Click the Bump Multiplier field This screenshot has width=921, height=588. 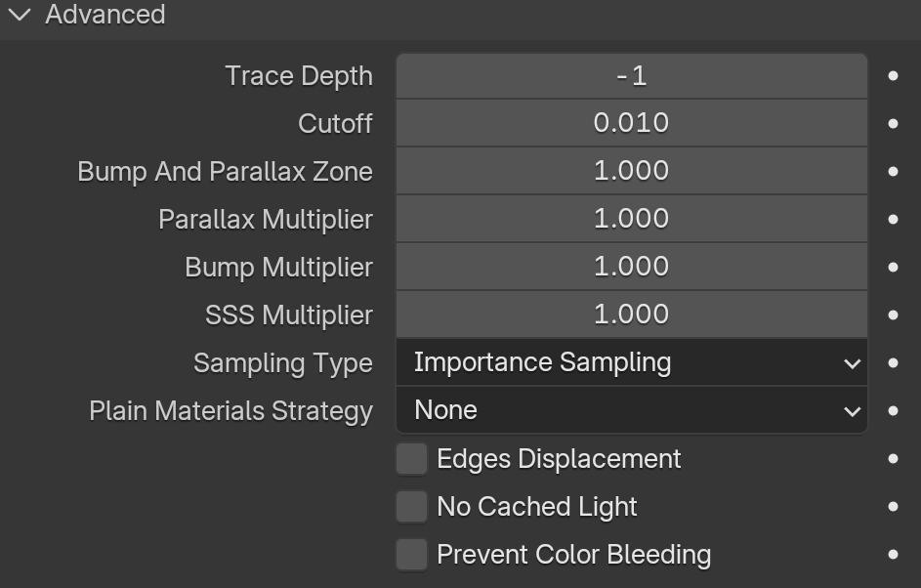coord(632,267)
